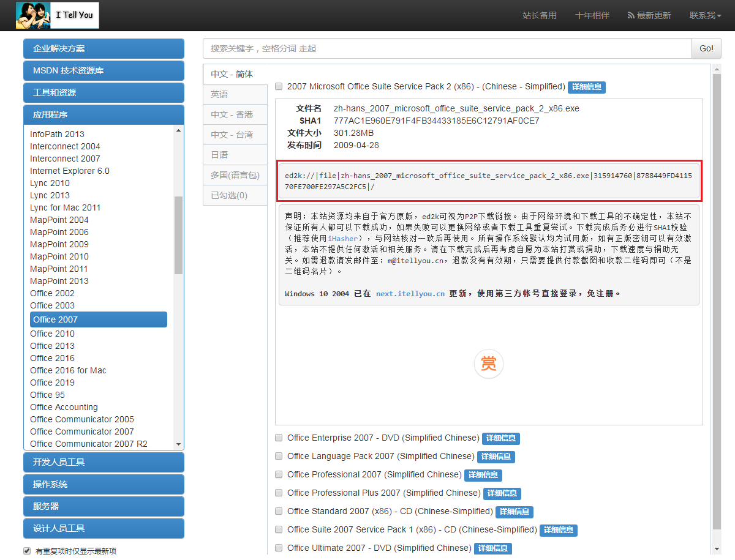Click the application list scroll-down arrow
The image size is (735, 560).
point(179,445)
